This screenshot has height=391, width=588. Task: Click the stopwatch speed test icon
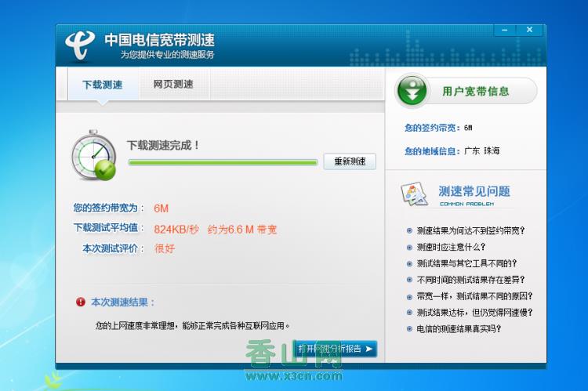(x=94, y=155)
